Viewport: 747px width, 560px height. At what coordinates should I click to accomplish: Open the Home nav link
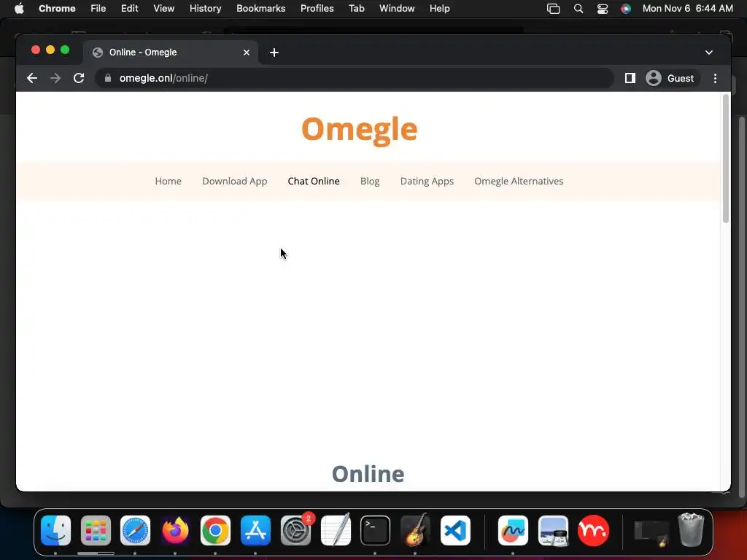169,181
